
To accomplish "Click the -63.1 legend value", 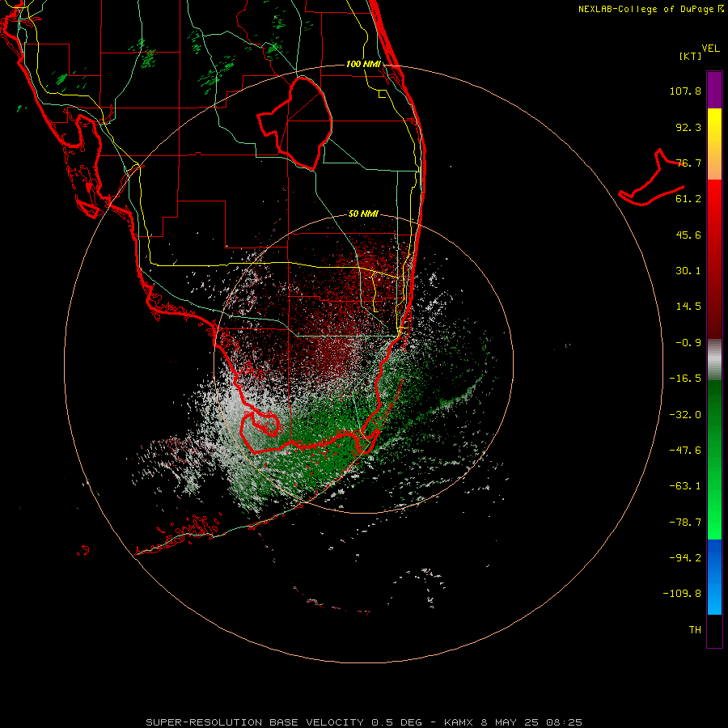I will [x=685, y=486].
